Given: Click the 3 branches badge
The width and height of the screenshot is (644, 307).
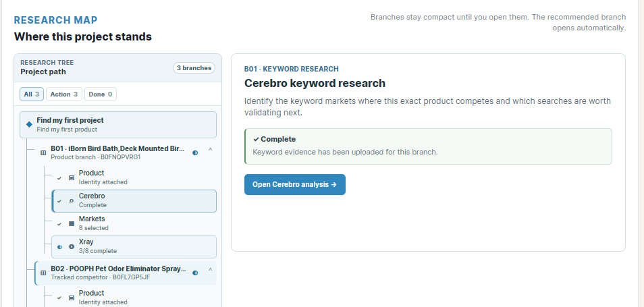Looking at the screenshot, I should (x=194, y=68).
